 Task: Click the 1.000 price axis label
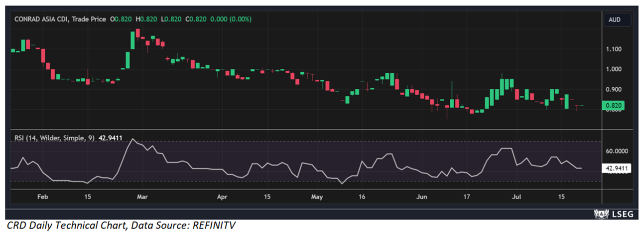(x=613, y=70)
